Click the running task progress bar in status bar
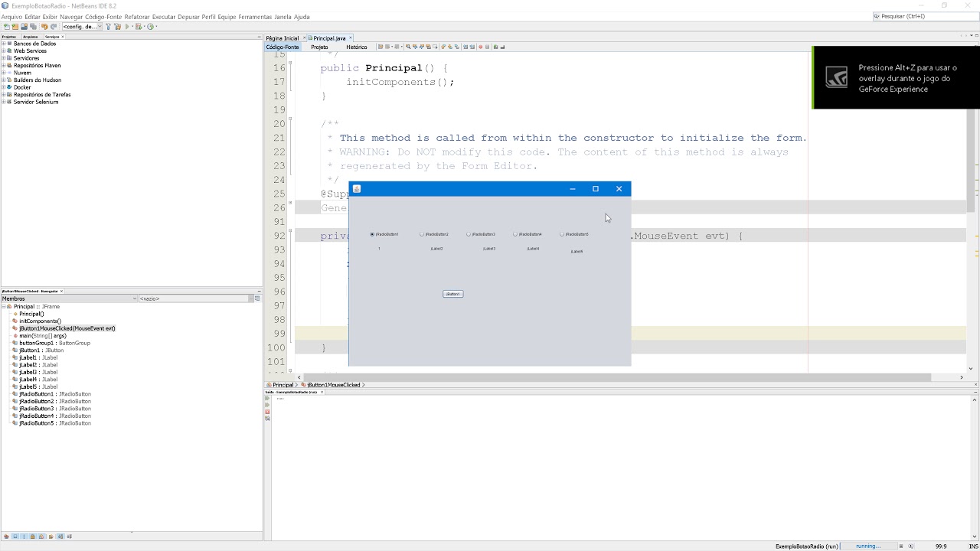Screen dimensions: 980x551 (x=868, y=546)
